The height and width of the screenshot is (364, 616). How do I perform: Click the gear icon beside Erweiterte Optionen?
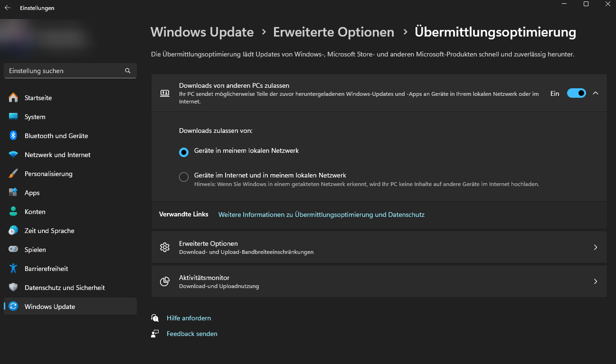pyautogui.click(x=165, y=247)
